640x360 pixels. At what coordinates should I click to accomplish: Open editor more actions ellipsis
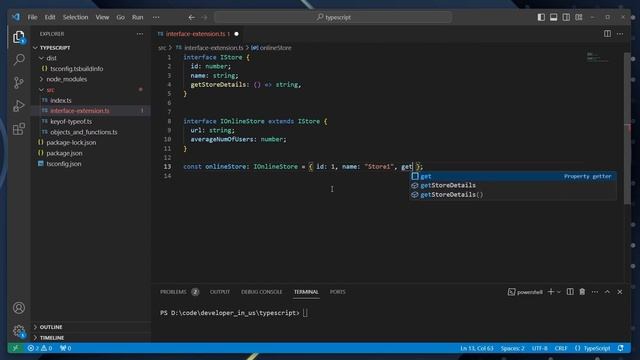620,34
